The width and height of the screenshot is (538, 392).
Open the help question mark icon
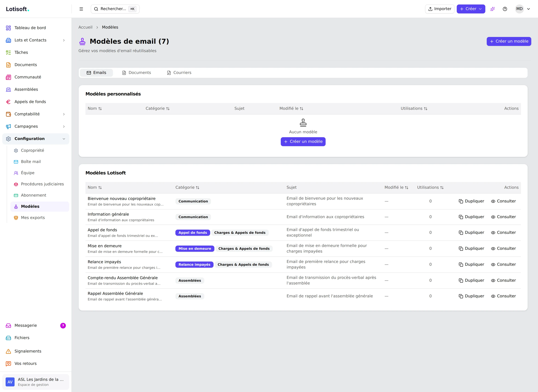click(505, 9)
